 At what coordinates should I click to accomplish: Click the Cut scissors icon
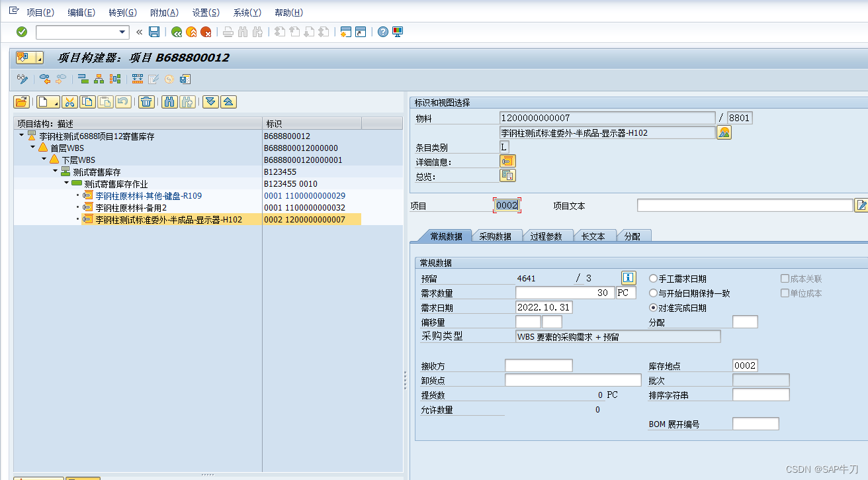click(x=69, y=102)
